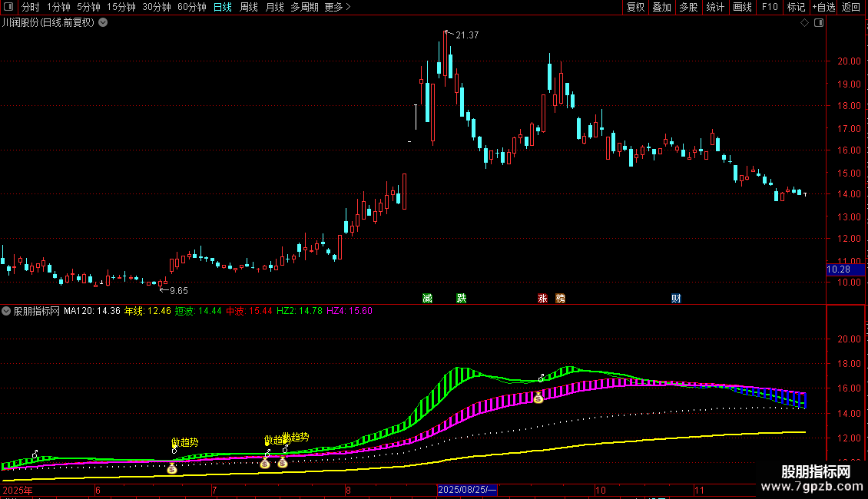Click the 叠加 overlay button
The height and width of the screenshot is (499, 868).
[x=662, y=7]
